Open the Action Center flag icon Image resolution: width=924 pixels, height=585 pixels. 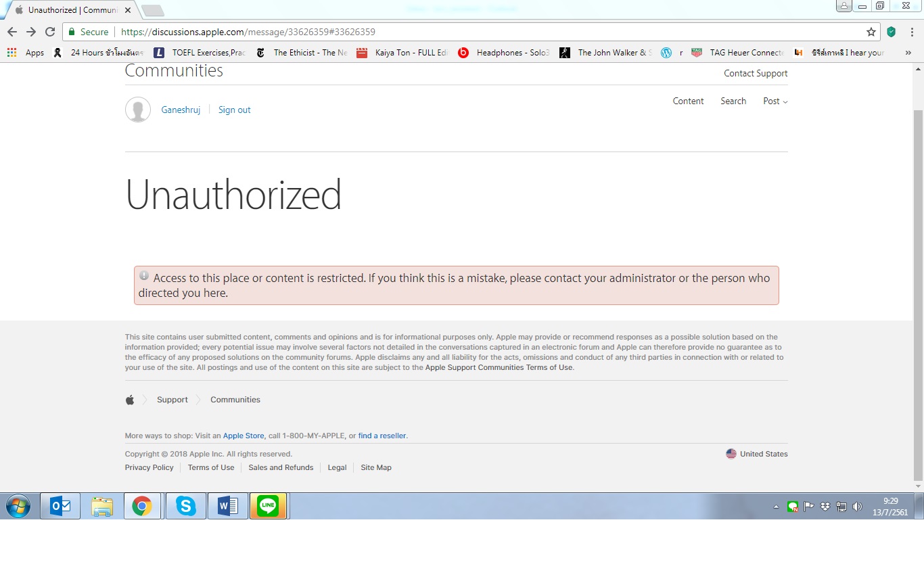[x=809, y=507]
